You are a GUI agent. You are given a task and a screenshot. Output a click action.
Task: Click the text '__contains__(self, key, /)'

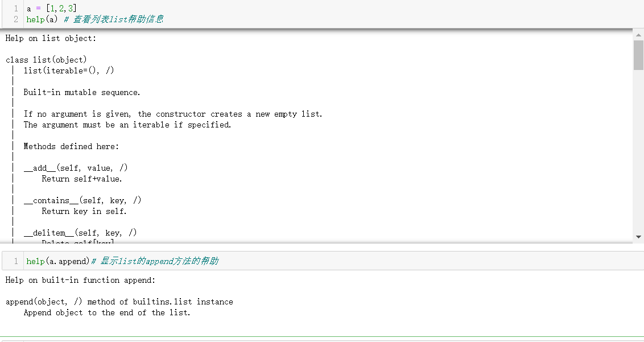82,200
